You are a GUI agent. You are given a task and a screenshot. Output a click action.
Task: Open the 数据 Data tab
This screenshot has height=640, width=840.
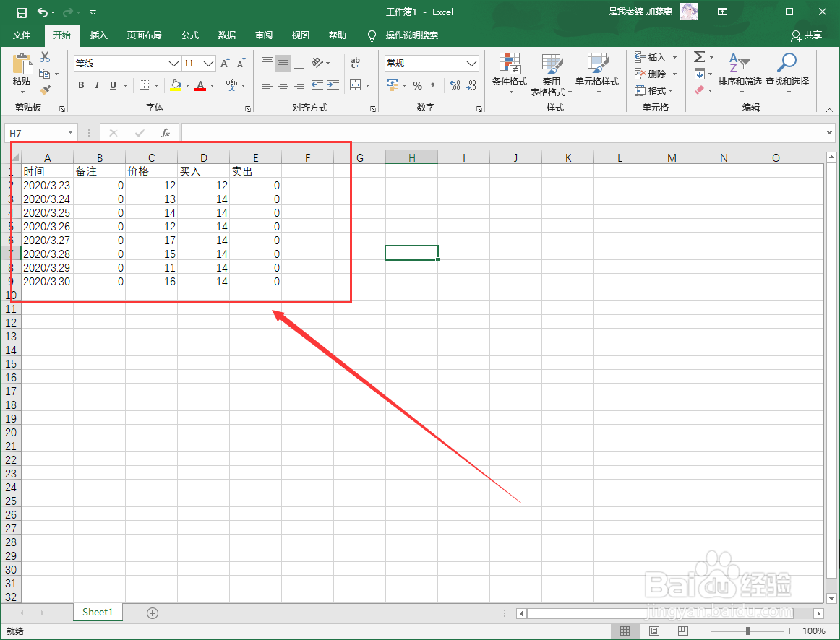[x=226, y=35]
